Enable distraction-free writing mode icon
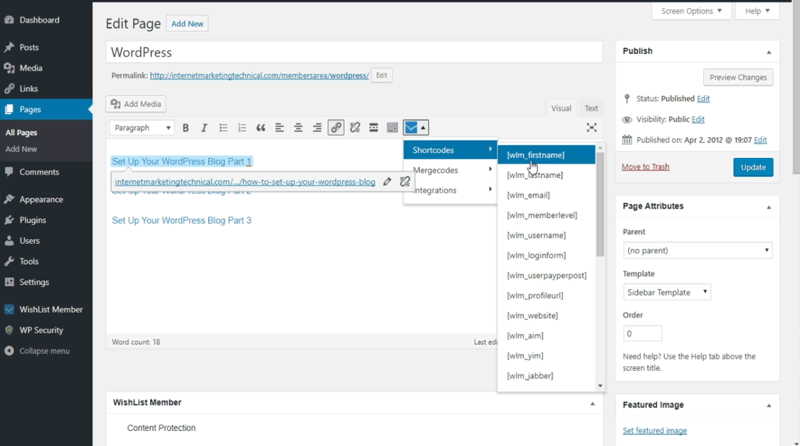Image resolution: width=800 pixels, height=446 pixels. click(x=592, y=128)
